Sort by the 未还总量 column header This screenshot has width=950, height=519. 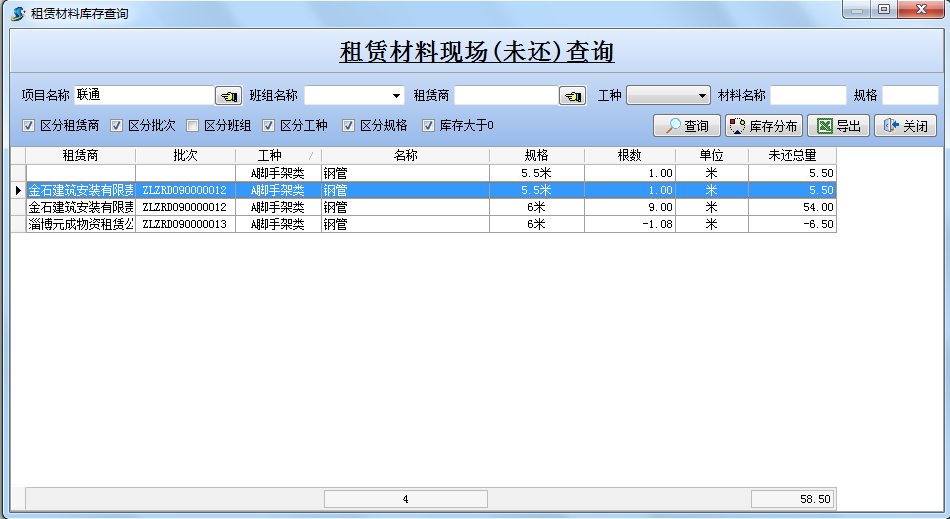(792, 156)
